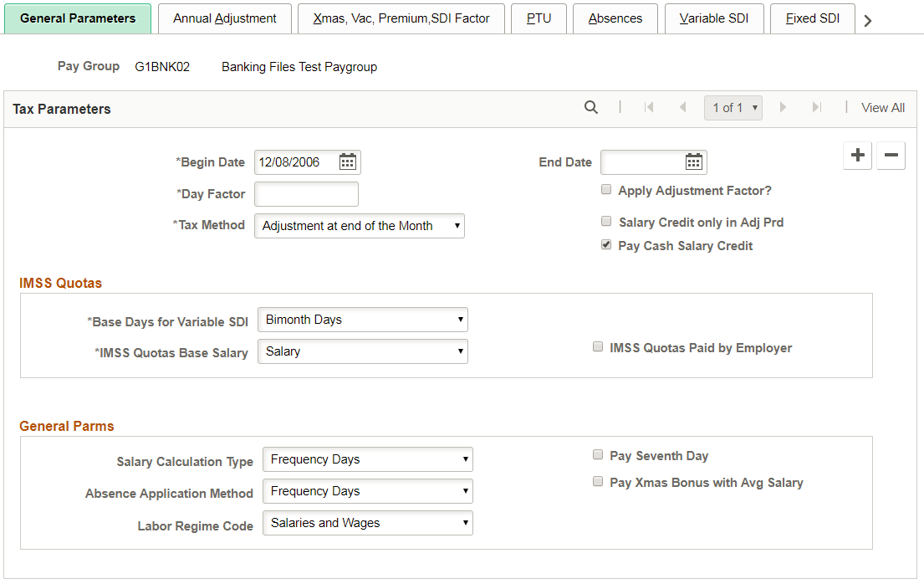The height and width of the screenshot is (584, 924).
Task: Enable Apply Adjustment Factor checkbox
Action: pos(606,190)
